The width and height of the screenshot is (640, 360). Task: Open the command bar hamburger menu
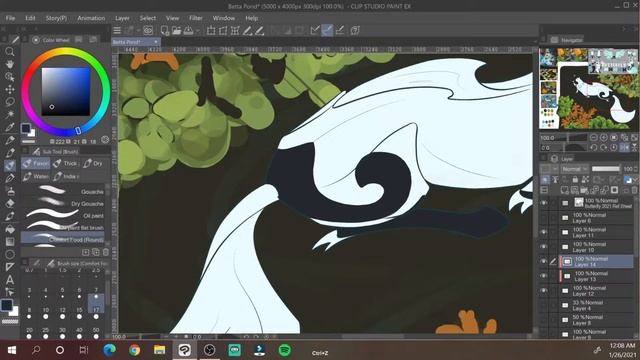(117, 31)
